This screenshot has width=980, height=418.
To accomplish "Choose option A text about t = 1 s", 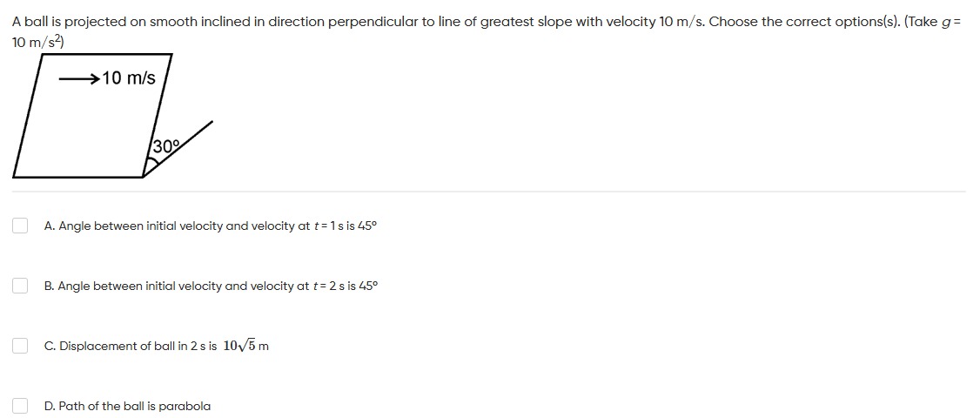I will 211,226.
